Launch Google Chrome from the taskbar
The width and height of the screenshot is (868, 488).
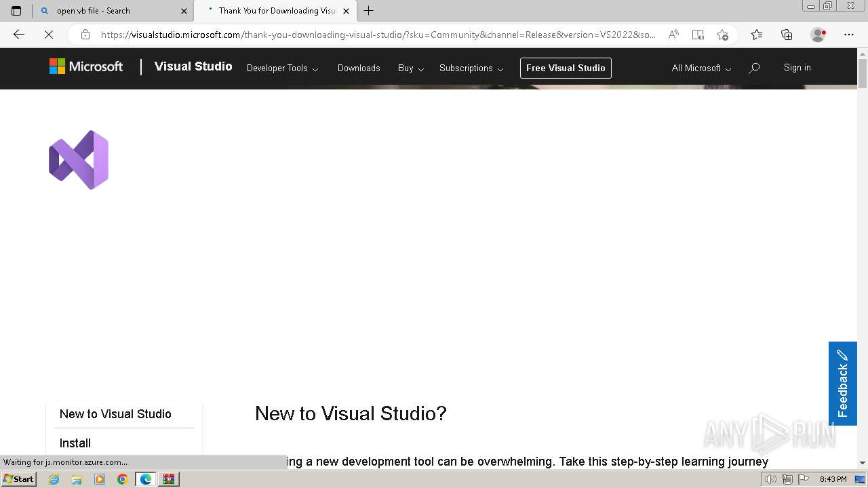pos(123,479)
